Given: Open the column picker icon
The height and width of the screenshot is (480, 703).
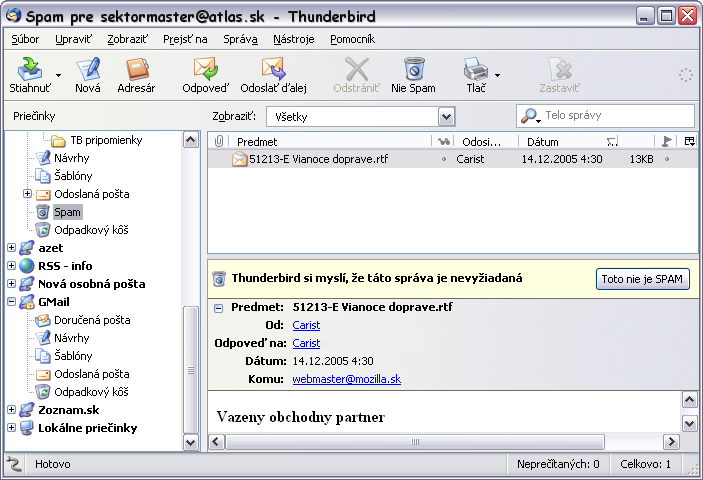Looking at the screenshot, I should click(690, 142).
